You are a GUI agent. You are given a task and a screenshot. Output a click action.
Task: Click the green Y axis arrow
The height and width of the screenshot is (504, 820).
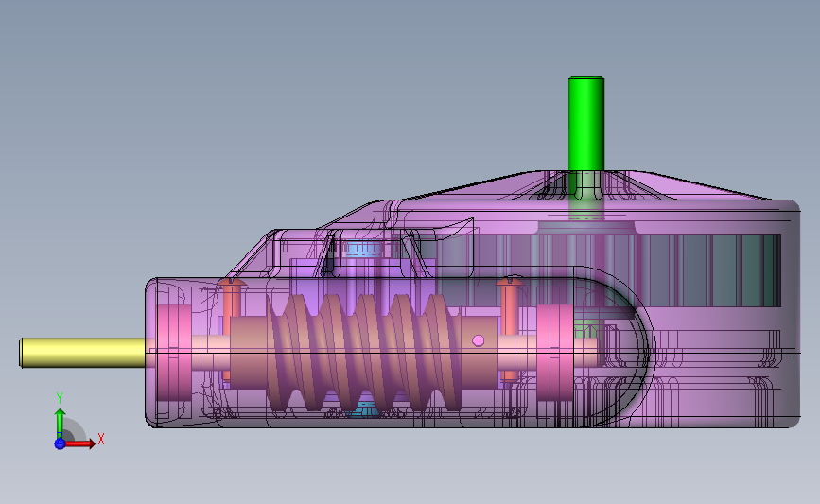point(60,424)
